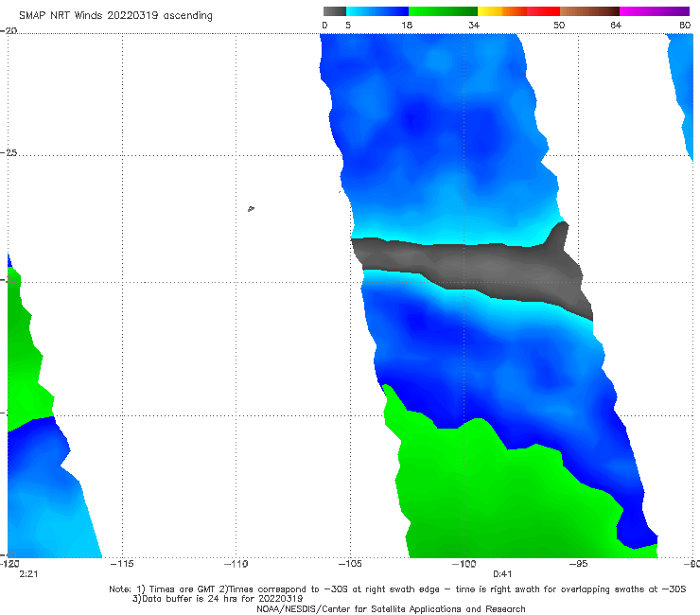Click the color bar label 18

[407, 26]
